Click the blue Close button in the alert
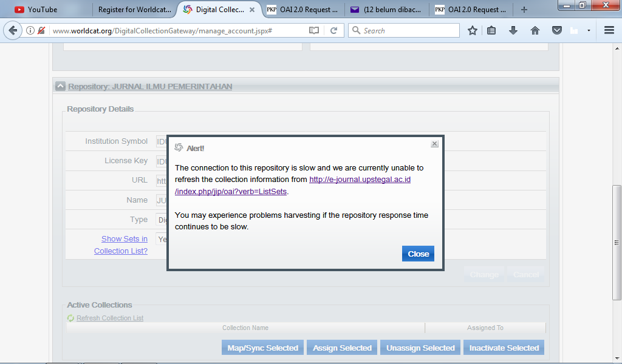This screenshot has width=622, height=364. pyautogui.click(x=418, y=254)
